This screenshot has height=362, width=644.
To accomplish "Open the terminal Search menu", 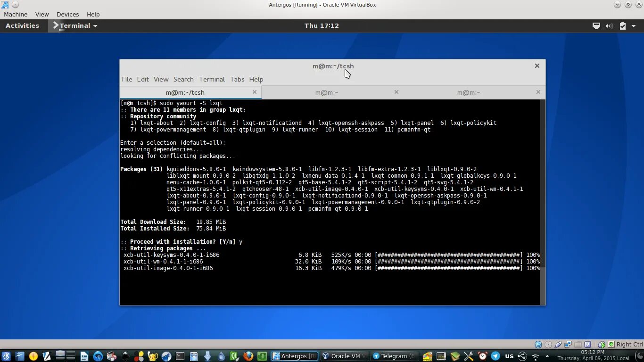I will pos(183,79).
